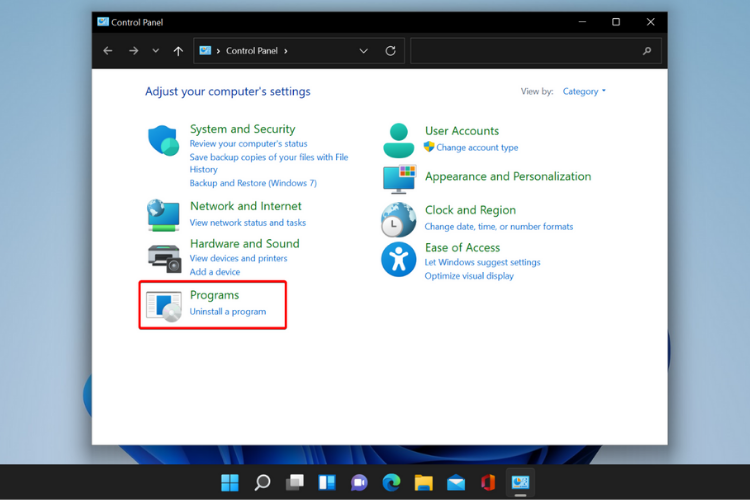Screen dimensions: 750x500
Task: Click the Uninstall a program link
Action: (x=228, y=312)
